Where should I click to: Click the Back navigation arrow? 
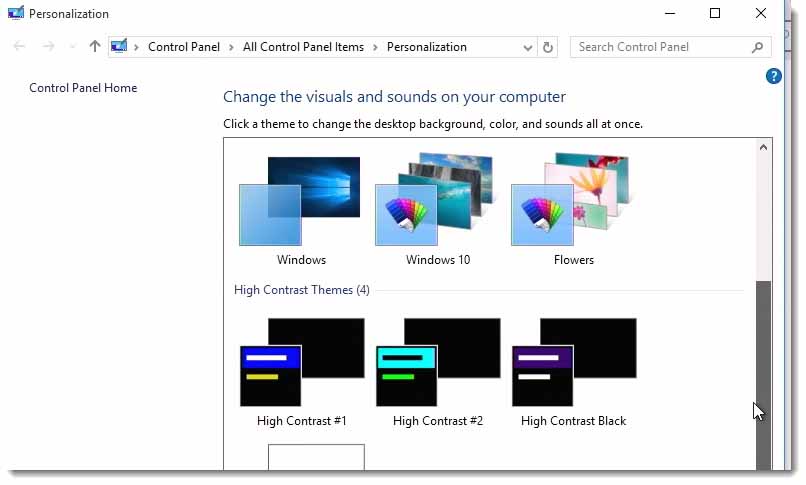(20, 47)
